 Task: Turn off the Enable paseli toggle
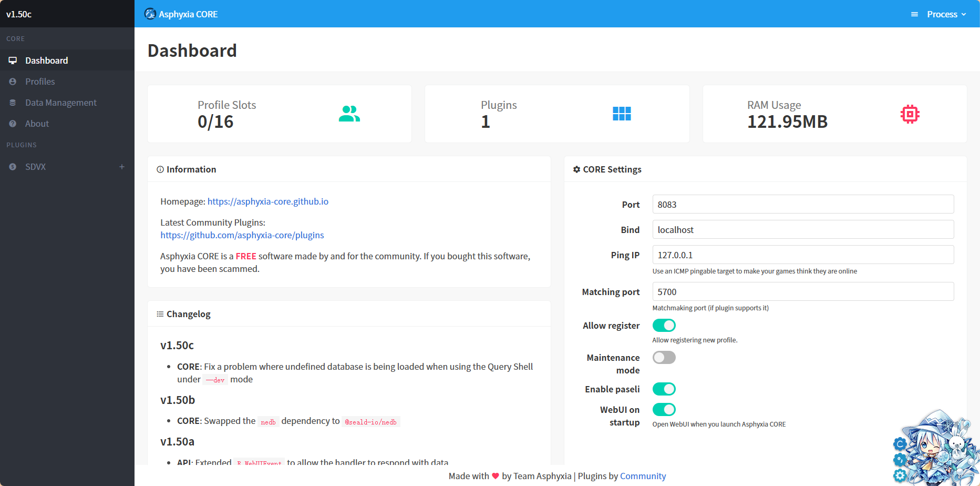[664, 389]
